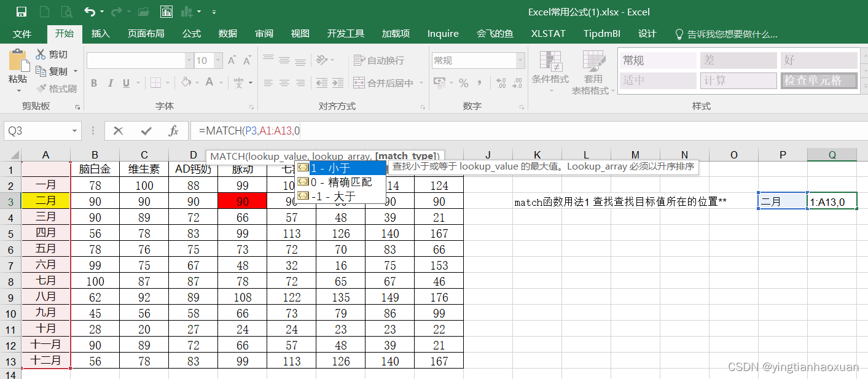Click the Enter checkmark icon in the formula bar
Screen dimensions: 868x379
click(146, 131)
